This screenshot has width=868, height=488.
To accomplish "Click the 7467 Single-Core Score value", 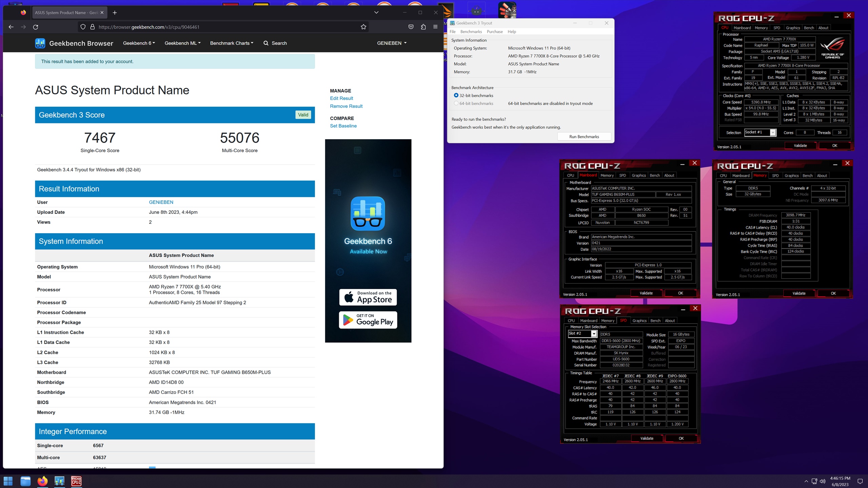I will pos(100,138).
